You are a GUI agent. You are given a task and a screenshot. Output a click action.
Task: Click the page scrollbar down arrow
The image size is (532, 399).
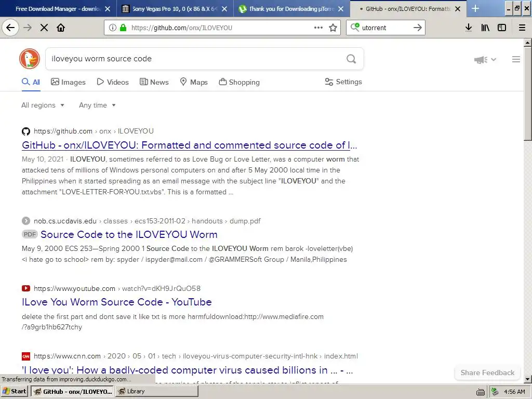tap(528, 379)
